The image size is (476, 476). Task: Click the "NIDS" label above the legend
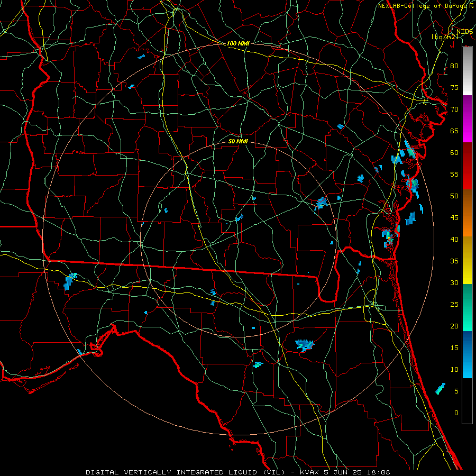[x=465, y=32]
